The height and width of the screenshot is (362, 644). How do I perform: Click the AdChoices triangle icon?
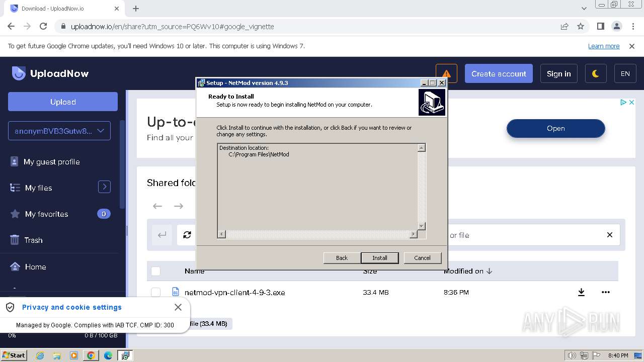(x=623, y=102)
